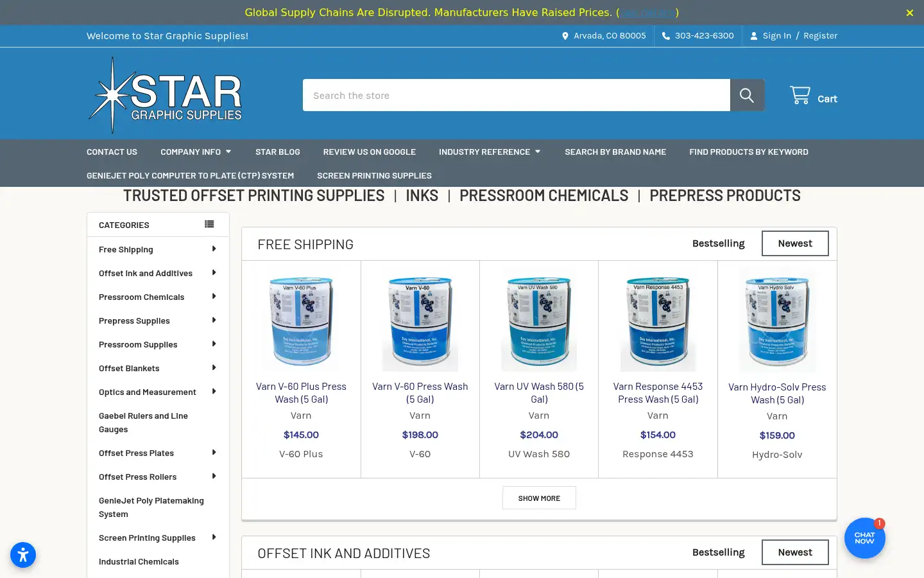Expand the Pressroom Supplies category arrow
This screenshot has height=578, width=924.
[x=214, y=344]
